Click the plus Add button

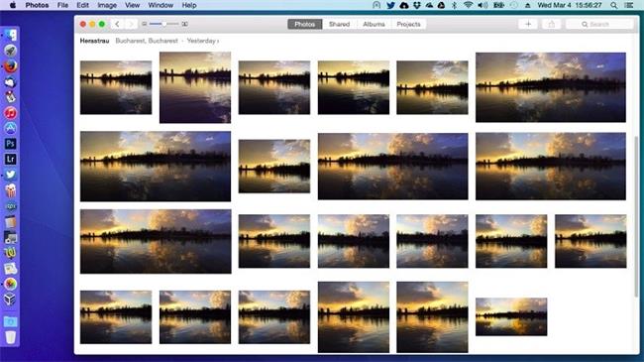pyautogui.click(x=528, y=24)
